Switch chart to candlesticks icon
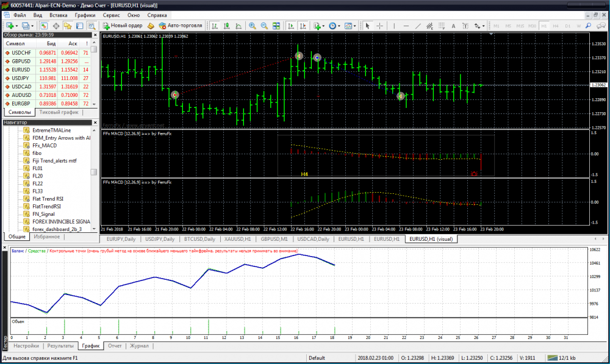 226,26
